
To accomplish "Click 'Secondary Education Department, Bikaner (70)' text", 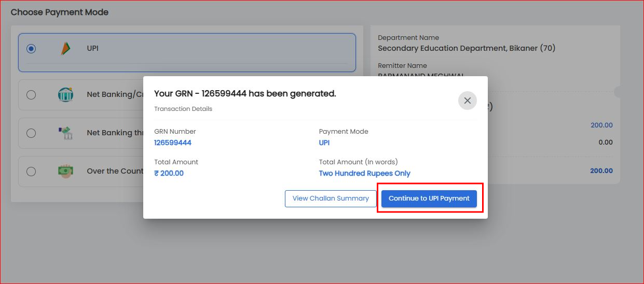I will [x=467, y=48].
